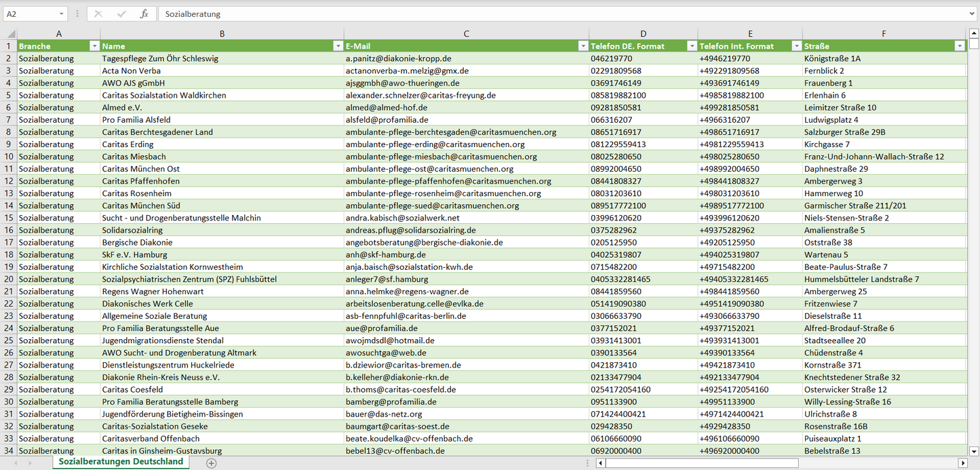
Task: Click the Enter checkmark icon in formula bar
Action: pyautogui.click(x=121, y=14)
